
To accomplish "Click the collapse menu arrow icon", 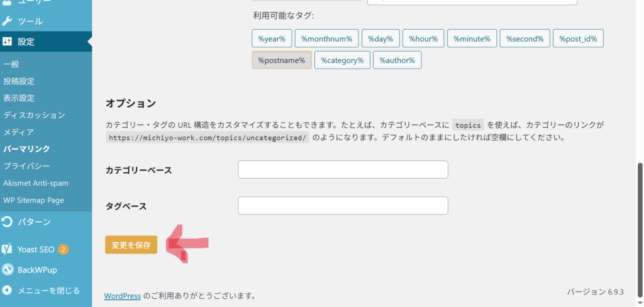I will point(8,291).
